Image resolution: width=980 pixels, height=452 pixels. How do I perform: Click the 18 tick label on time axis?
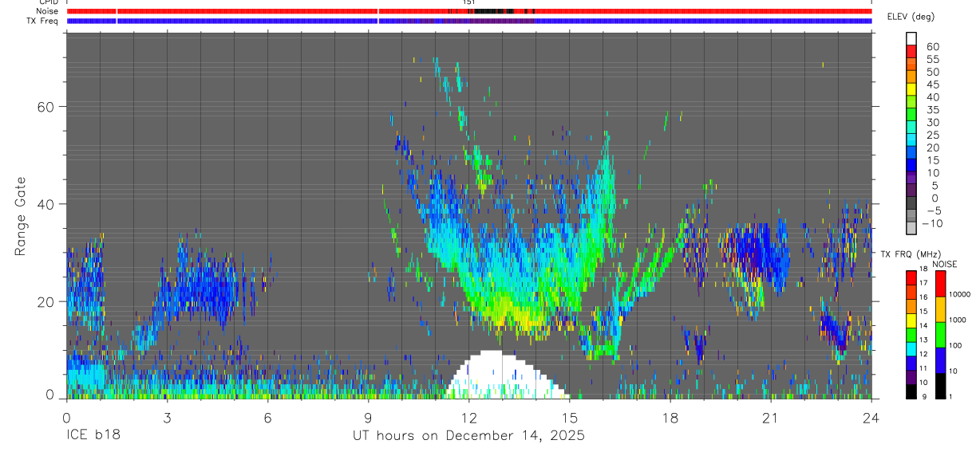pyautogui.click(x=670, y=419)
